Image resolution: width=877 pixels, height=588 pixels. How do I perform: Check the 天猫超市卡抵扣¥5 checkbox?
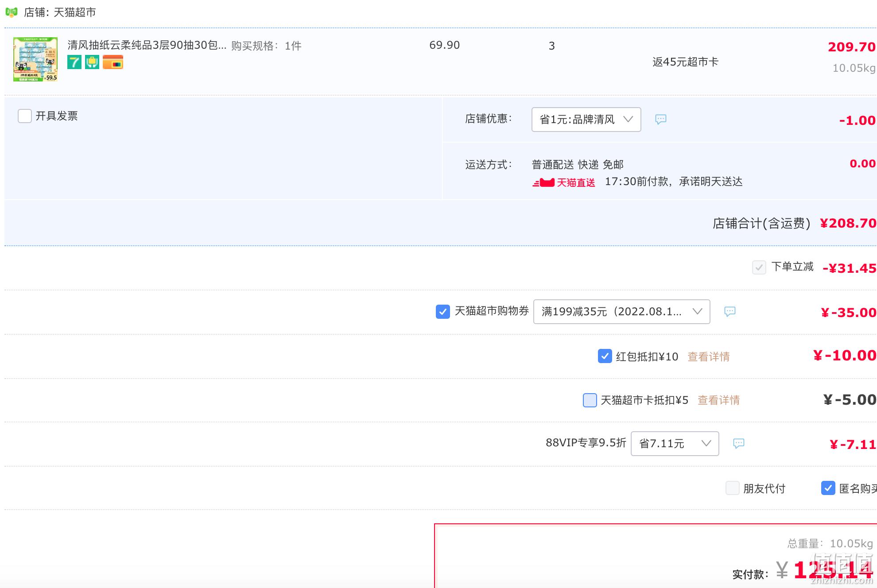(590, 400)
